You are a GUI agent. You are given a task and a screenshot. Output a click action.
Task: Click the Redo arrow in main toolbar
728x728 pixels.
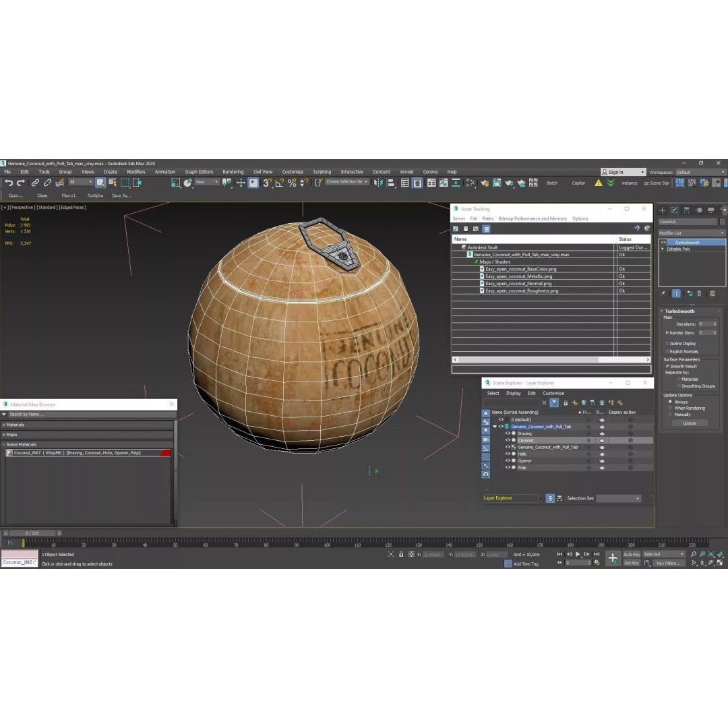point(21,183)
